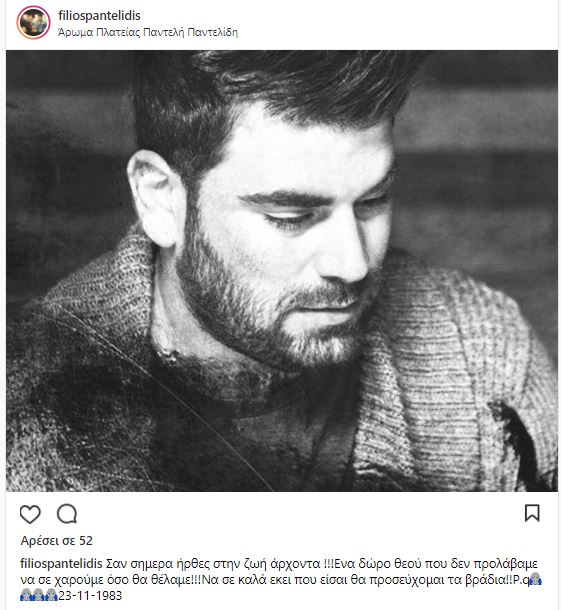
Task: Click the word άρχοντα in the caption
Action: [x=295, y=564]
